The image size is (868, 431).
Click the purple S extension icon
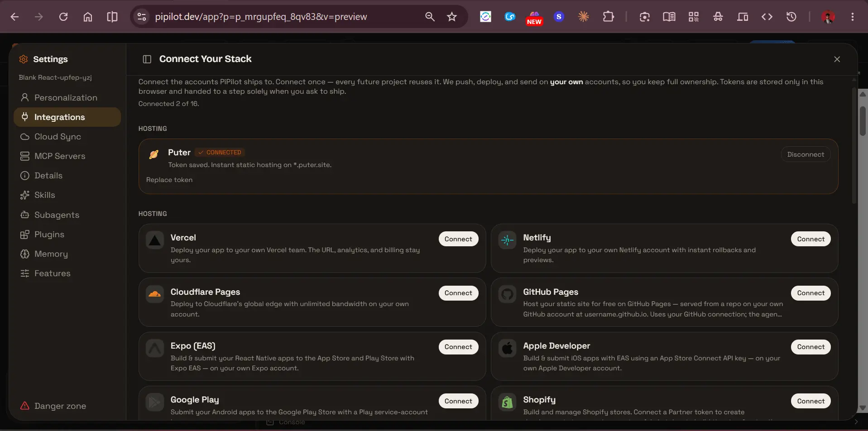(x=559, y=17)
